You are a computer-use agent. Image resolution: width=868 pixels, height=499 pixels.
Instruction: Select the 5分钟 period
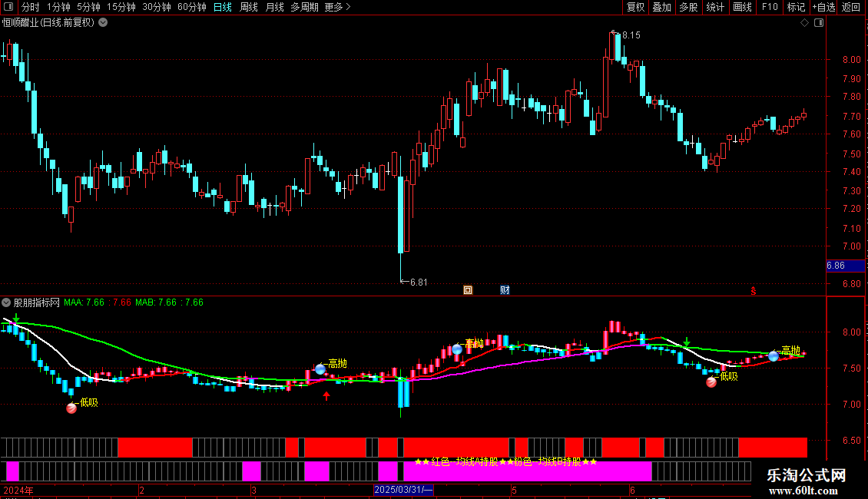88,7
